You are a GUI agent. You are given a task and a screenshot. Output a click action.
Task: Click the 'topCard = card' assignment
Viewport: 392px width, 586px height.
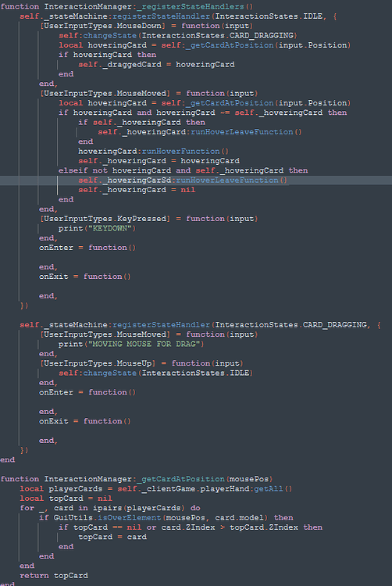pos(112,537)
